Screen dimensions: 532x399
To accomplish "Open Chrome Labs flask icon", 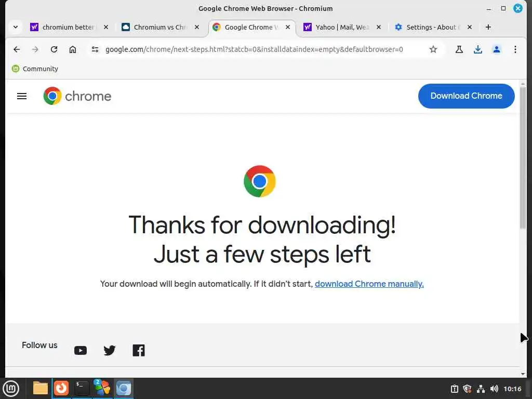I will point(459,49).
